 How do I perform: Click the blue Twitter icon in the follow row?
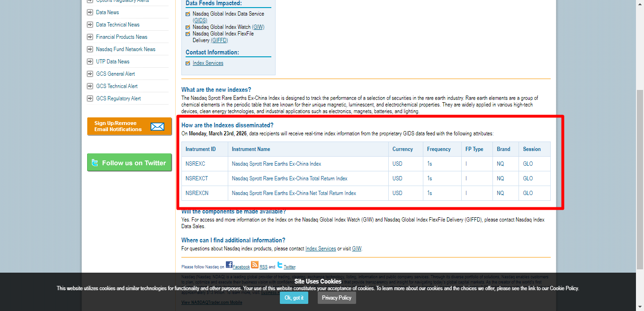(280, 265)
